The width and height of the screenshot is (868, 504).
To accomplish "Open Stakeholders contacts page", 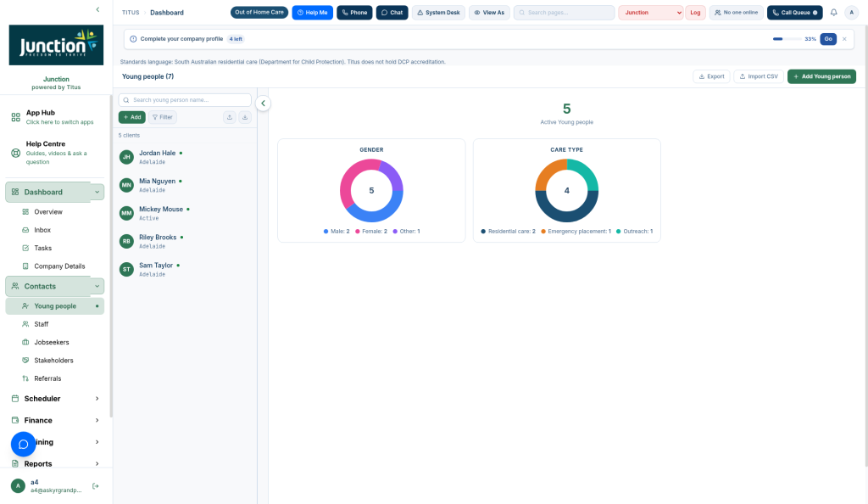I will click(55, 361).
